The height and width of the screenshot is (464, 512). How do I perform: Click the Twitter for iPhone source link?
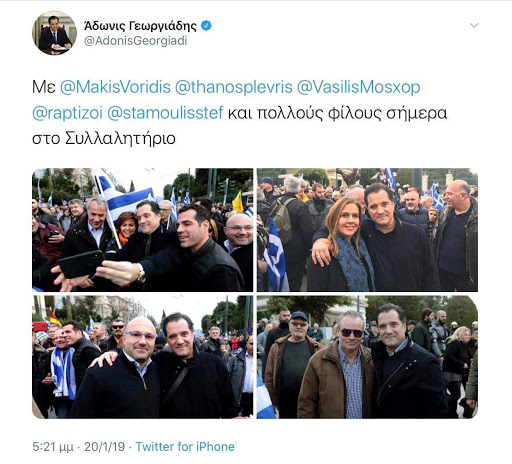coord(185,447)
